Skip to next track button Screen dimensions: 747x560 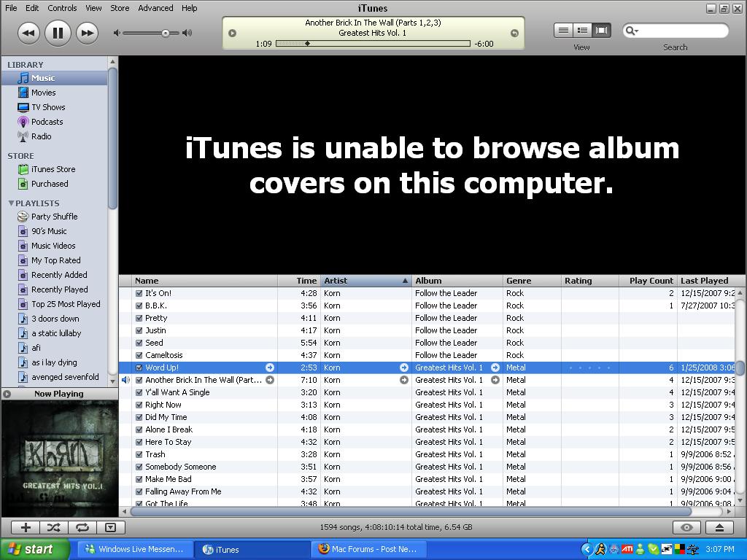pos(88,33)
